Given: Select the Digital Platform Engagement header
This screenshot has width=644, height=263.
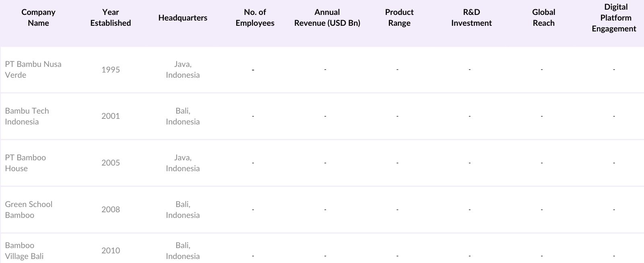Looking at the screenshot, I should coord(614,18).
